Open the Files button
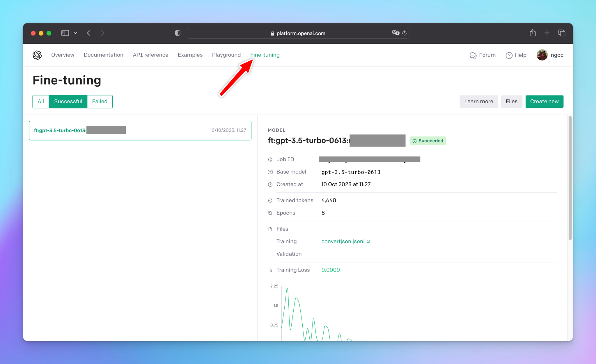596x364 pixels. coord(512,102)
